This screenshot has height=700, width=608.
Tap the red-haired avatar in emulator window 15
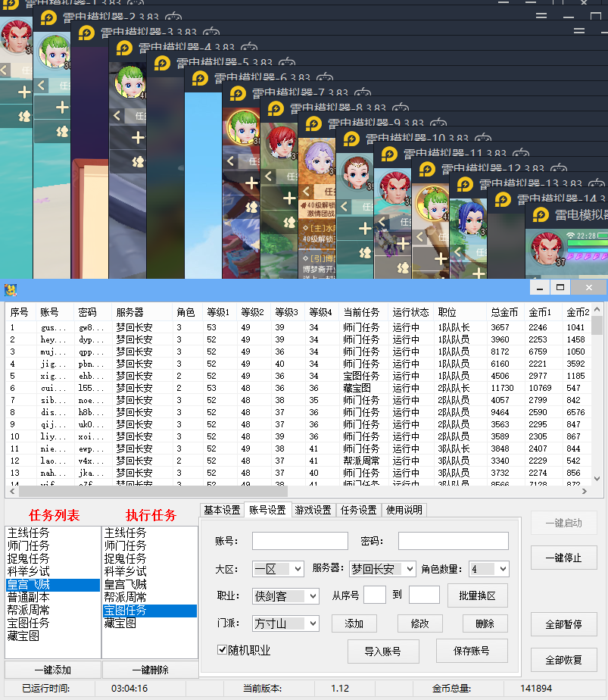547,248
